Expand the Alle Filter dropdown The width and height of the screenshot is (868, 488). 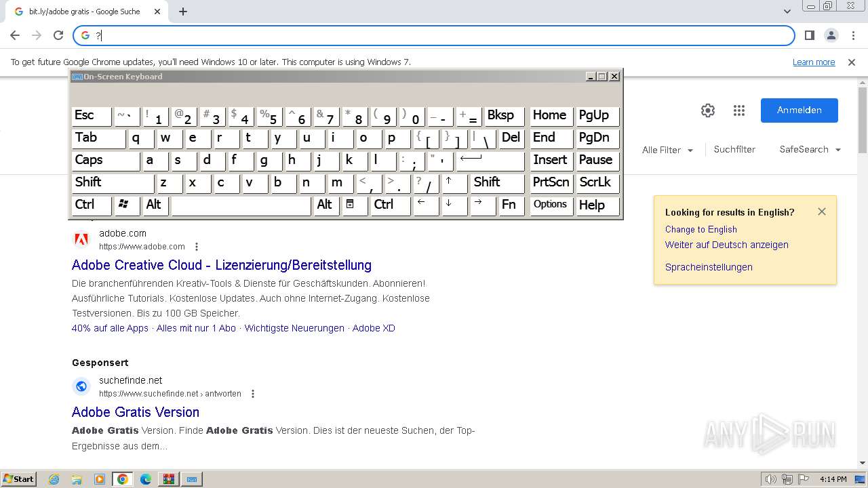(668, 150)
